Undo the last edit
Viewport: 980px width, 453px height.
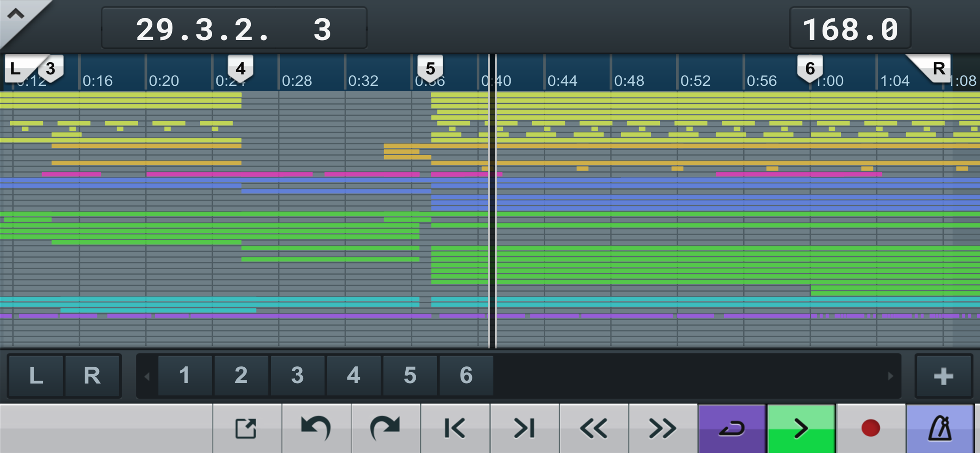click(316, 428)
